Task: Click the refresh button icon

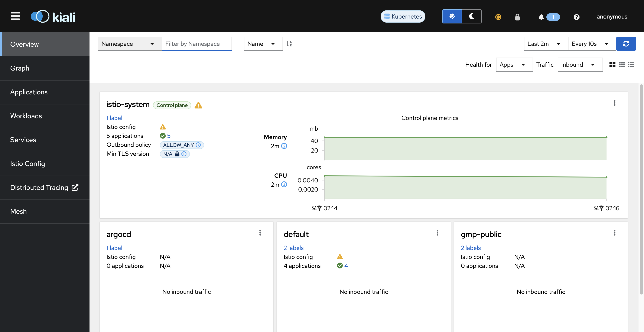Action: (x=626, y=44)
